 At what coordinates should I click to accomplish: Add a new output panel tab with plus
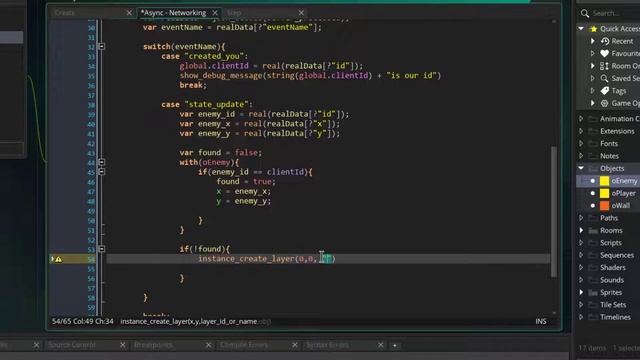395,346
